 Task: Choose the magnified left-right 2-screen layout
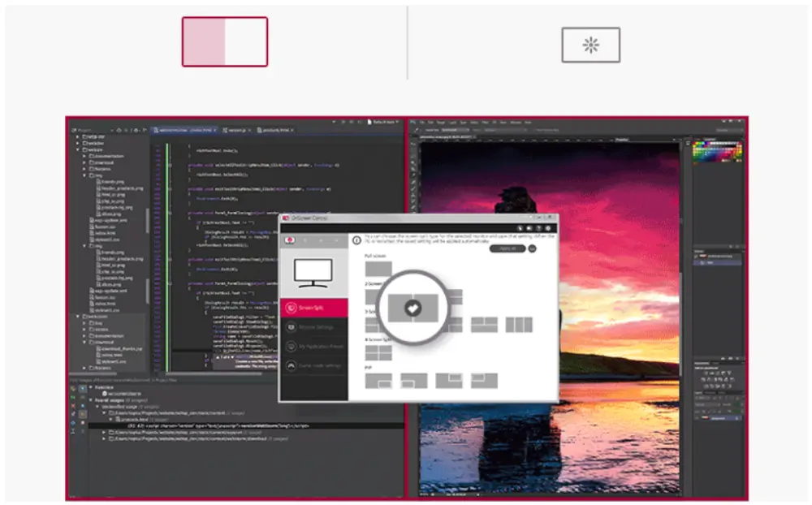click(x=412, y=308)
